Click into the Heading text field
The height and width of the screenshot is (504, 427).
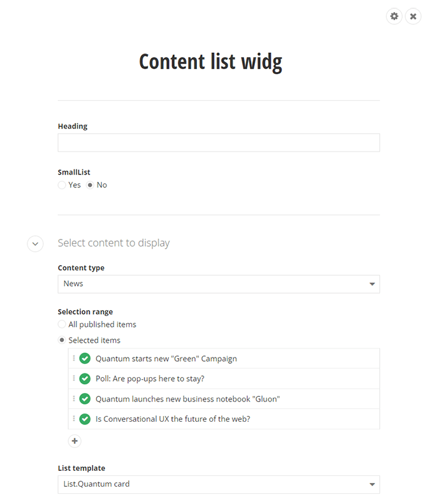[219, 143]
